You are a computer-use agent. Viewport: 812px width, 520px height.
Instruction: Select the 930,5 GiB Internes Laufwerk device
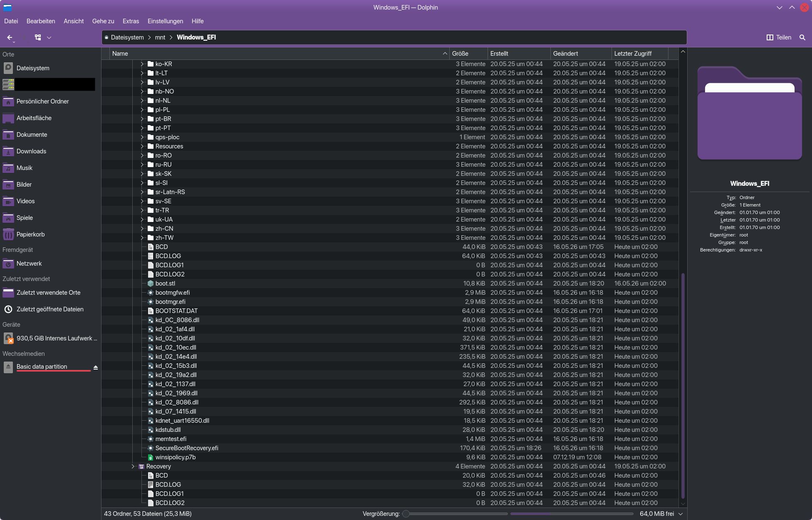click(x=50, y=338)
